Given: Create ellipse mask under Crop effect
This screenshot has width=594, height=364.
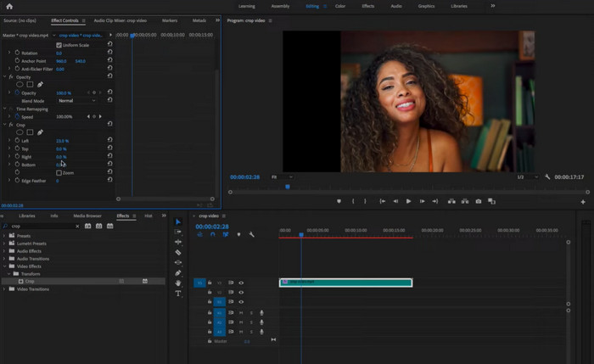Looking at the screenshot, I should [x=20, y=132].
